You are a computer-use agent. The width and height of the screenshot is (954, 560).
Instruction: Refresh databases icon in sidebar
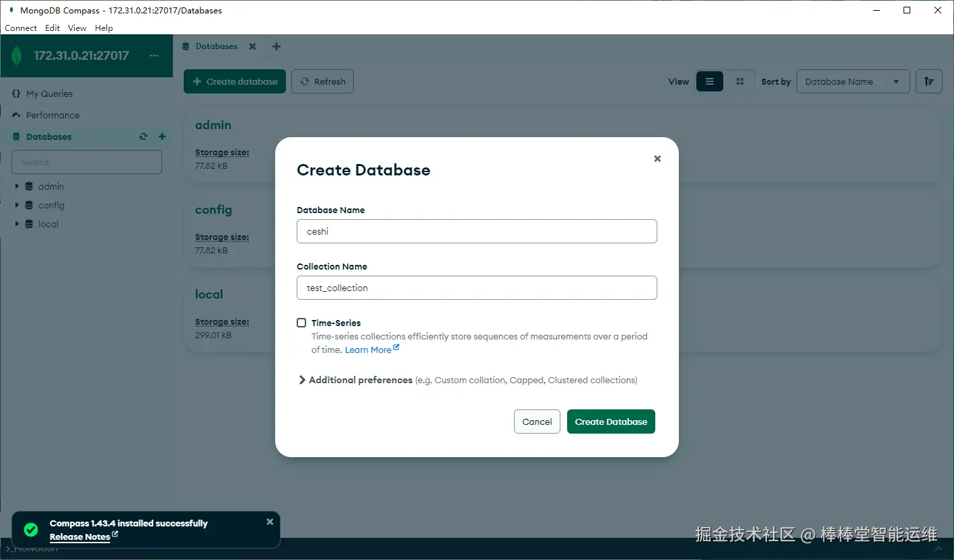click(143, 136)
